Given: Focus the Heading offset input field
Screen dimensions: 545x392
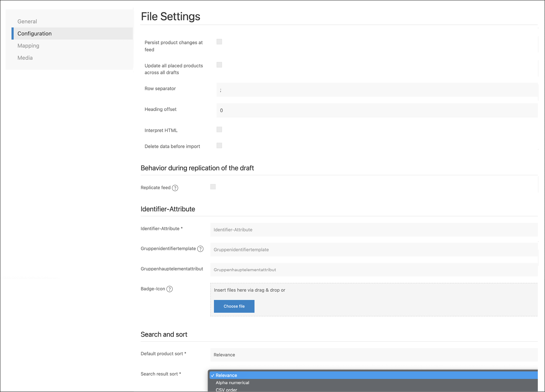Looking at the screenshot, I should point(377,111).
